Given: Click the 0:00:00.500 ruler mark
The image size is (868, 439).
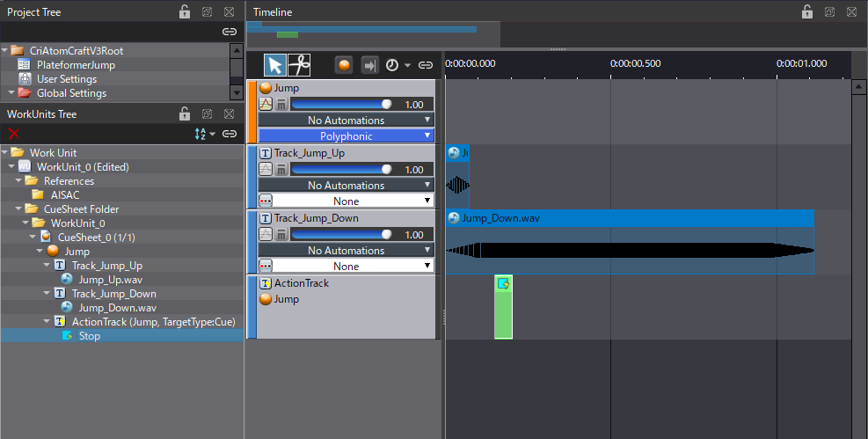Looking at the screenshot, I should click(x=636, y=63).
